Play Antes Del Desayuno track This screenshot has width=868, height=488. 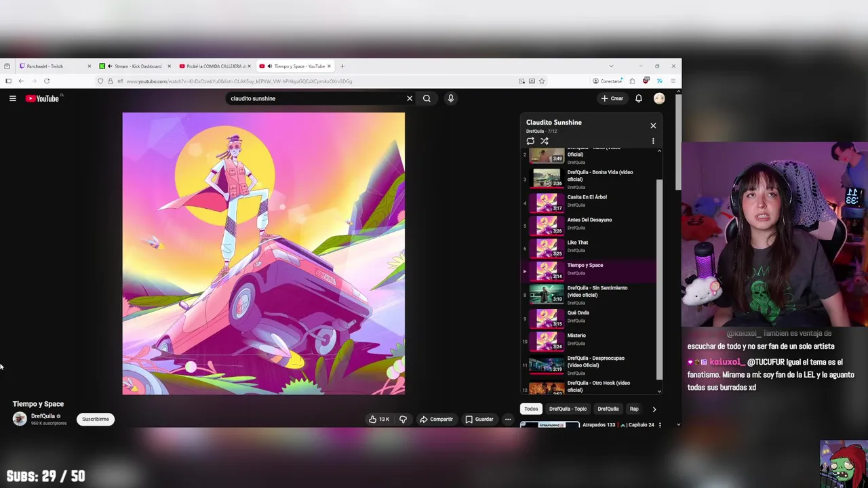(x=590, y=225)
